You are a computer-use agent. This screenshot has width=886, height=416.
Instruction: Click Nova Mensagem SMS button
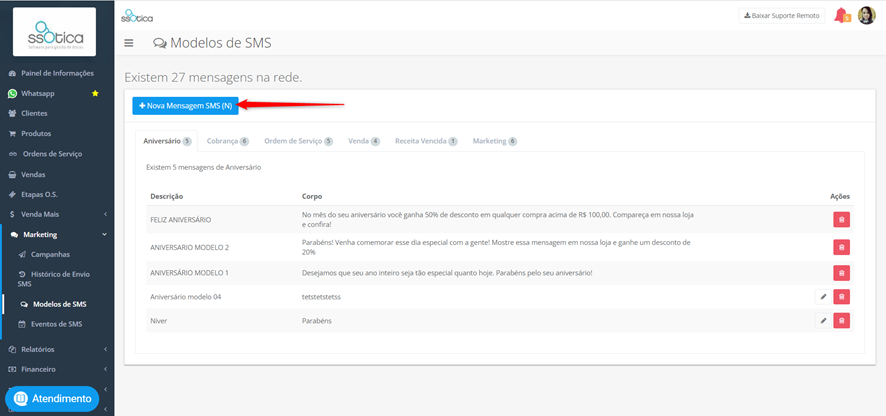pos(185,106)
